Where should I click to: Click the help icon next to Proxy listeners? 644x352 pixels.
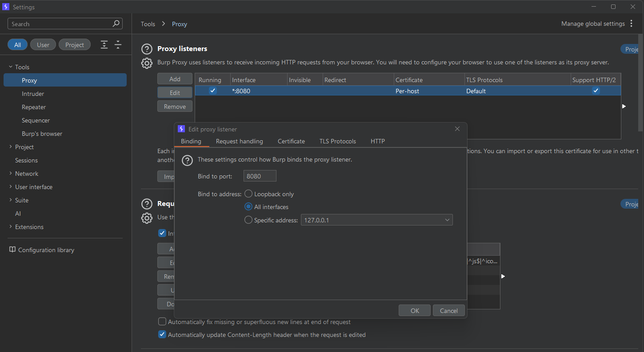[147, 49]
